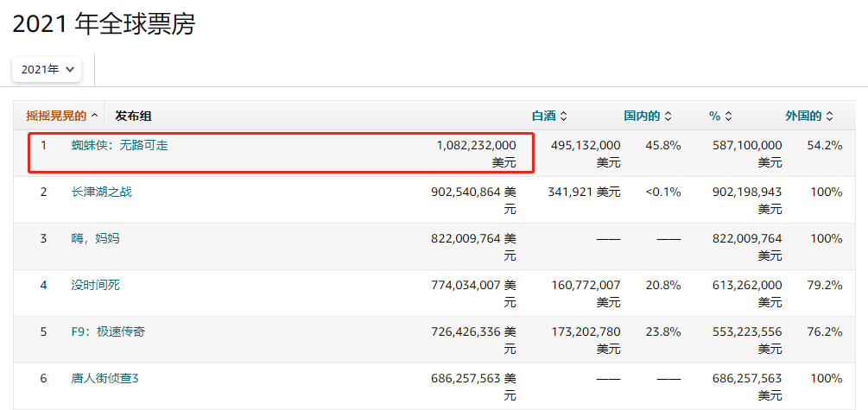Viewport: 868px width, 410px height.
Task: Select the 20.8% domestic percentage
Action: [663, 285]
